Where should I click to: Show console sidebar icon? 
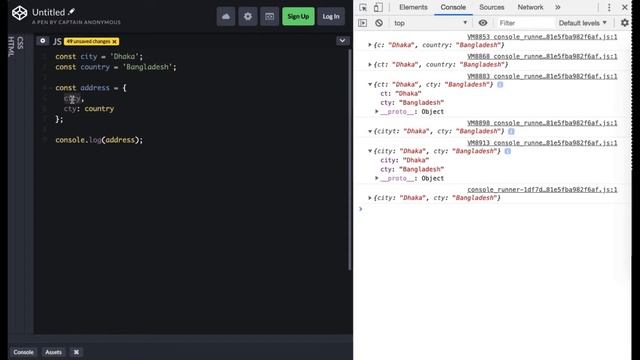362,23
